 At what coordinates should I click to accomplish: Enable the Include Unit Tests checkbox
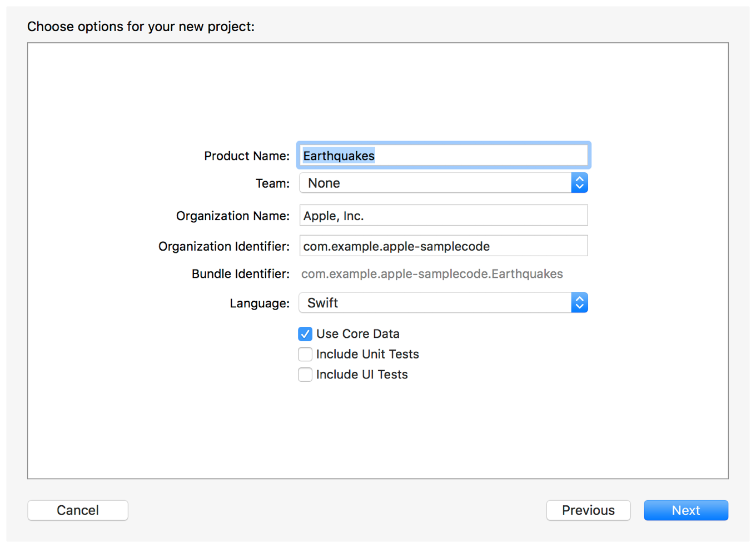[305, 355]
